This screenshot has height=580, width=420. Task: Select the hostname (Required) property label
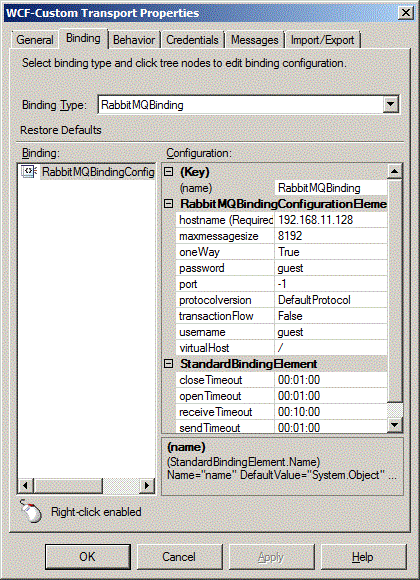point(225,220)
